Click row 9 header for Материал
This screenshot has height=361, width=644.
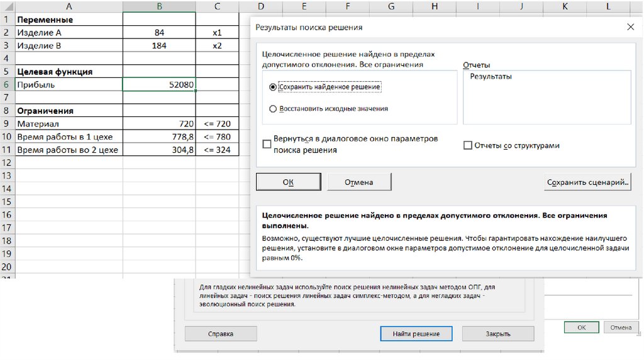coord(6,124)
